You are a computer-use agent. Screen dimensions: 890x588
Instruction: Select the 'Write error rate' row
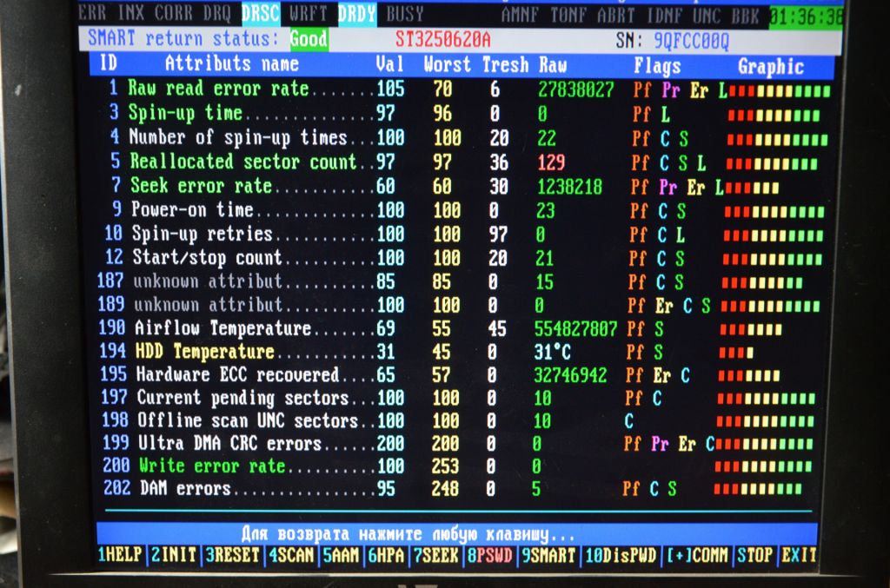[457, 466]
